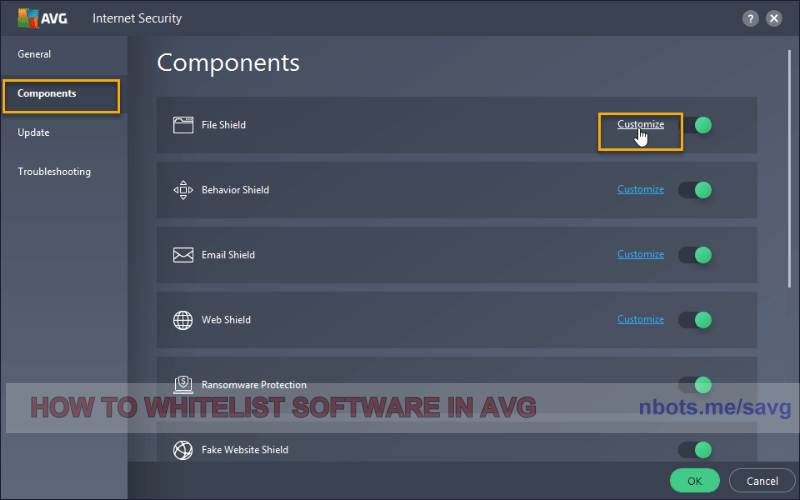
Task: Click the File Shield label
Action: (223, 125)
